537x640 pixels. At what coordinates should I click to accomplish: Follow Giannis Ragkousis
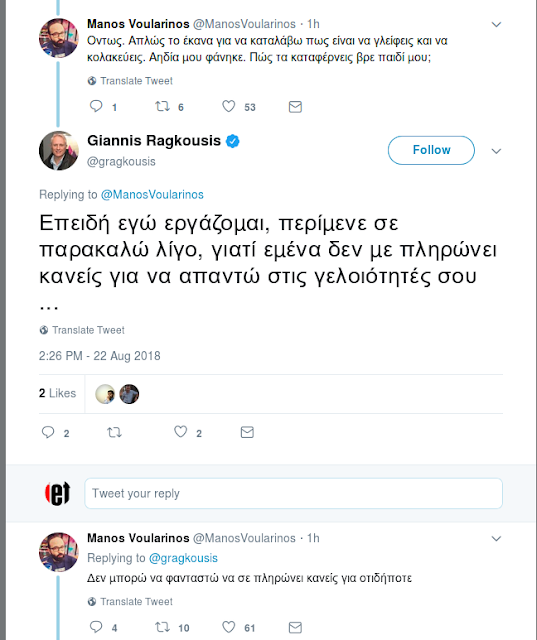431,150
